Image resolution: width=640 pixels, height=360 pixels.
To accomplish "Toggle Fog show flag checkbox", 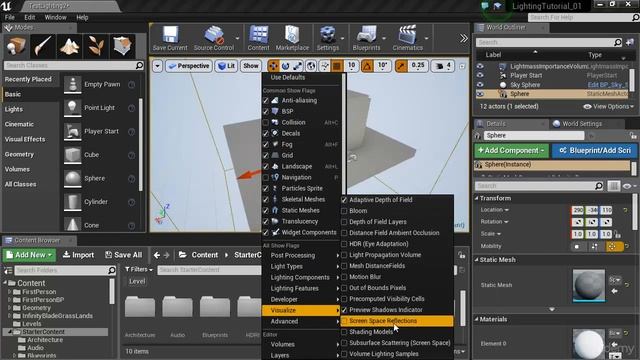I will 266,144.
